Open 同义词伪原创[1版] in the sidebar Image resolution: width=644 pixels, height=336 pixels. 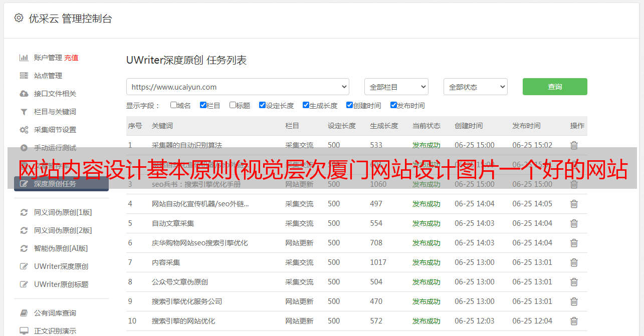(63, 212)
